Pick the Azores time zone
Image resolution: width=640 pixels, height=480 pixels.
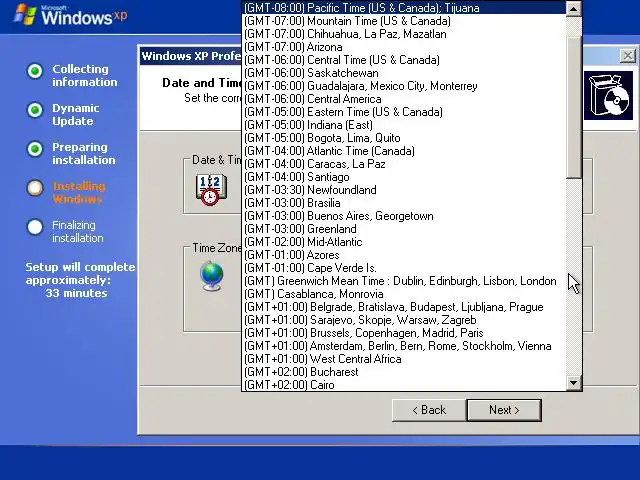pos(404,255)
